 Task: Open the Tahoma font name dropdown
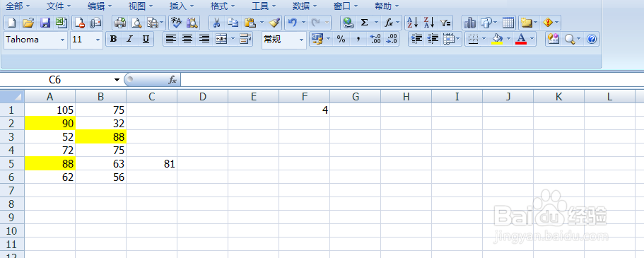(x=62, y=40)
